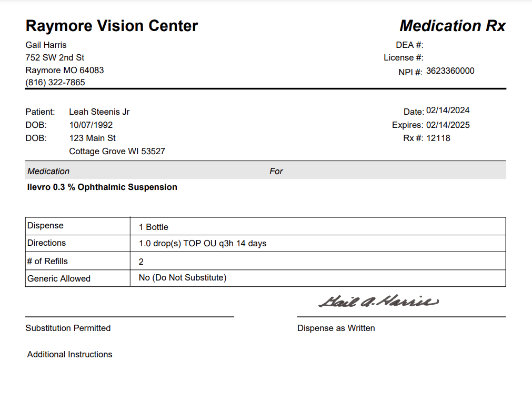The image size is (532, 411).
Task: Click the Dispense as Written label
Action: [336, 328]
